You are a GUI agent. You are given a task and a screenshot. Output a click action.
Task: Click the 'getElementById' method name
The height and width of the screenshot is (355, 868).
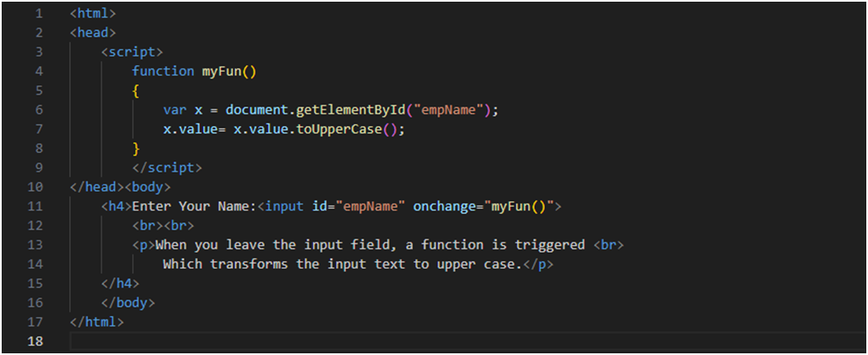coord(351,110)
